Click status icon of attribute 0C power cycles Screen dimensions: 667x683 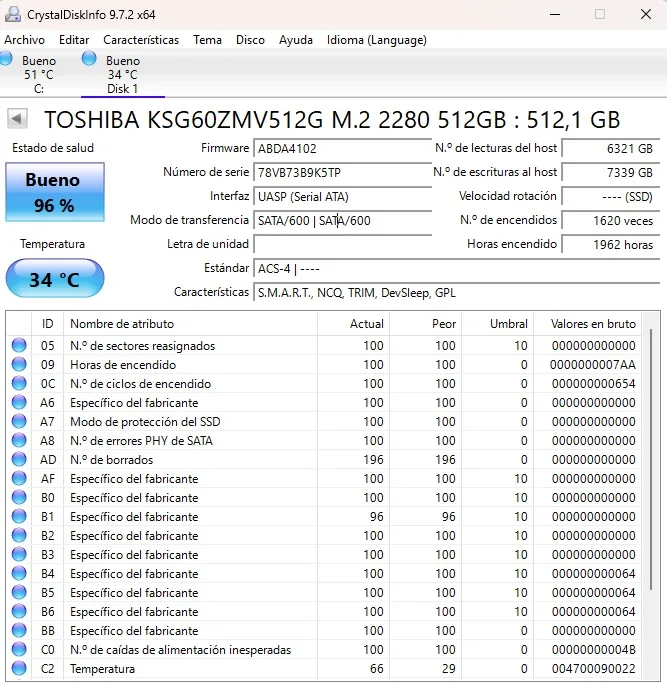[19, 383]
